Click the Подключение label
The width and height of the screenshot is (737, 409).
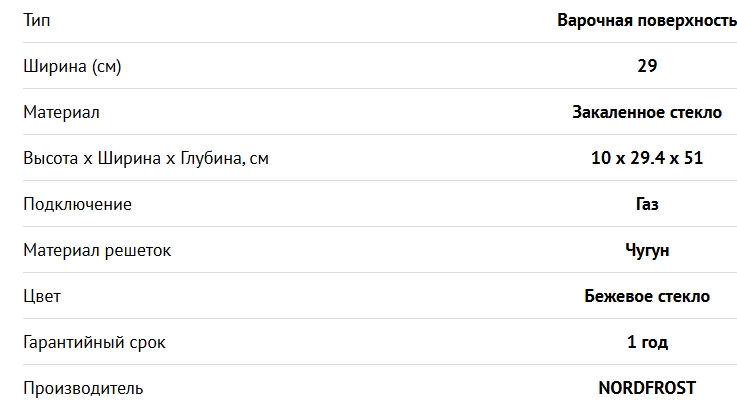point(77,204)
